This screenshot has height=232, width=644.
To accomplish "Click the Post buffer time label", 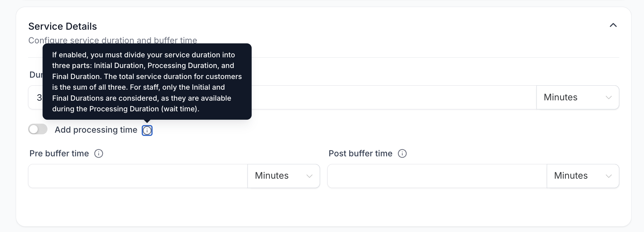I will (360, 153).
